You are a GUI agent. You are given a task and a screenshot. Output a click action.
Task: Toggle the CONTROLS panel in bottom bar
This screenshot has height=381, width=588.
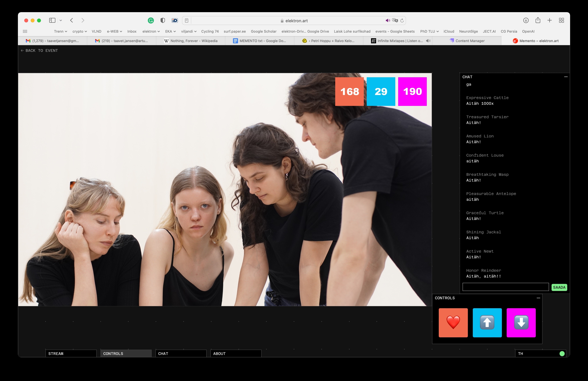click(x=126, y=353)
